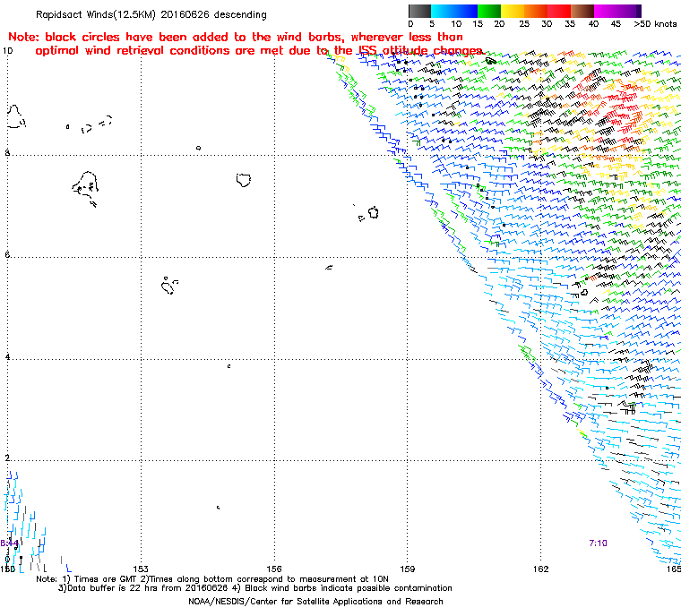Click the orange 25–30 knots legend segment

pos(536,11)
